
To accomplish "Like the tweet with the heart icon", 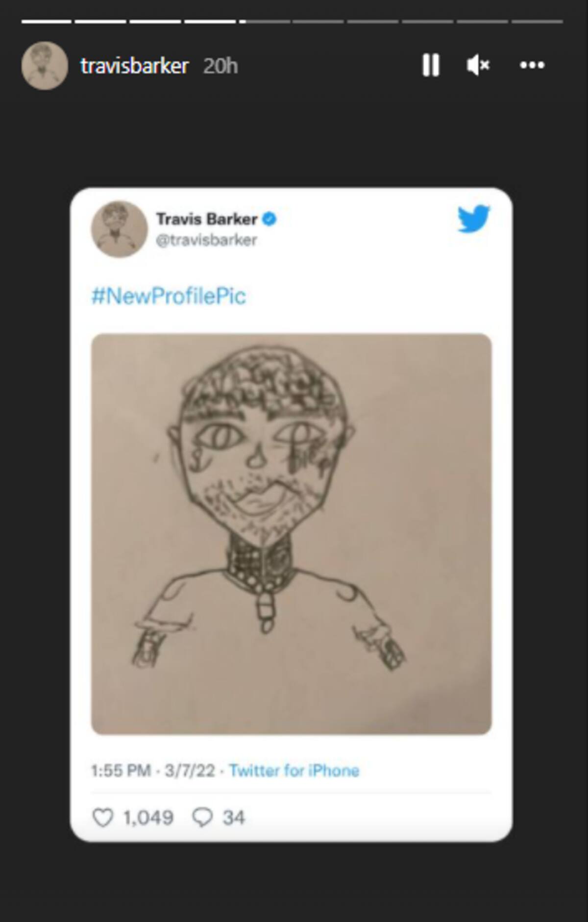I will 103,818.
